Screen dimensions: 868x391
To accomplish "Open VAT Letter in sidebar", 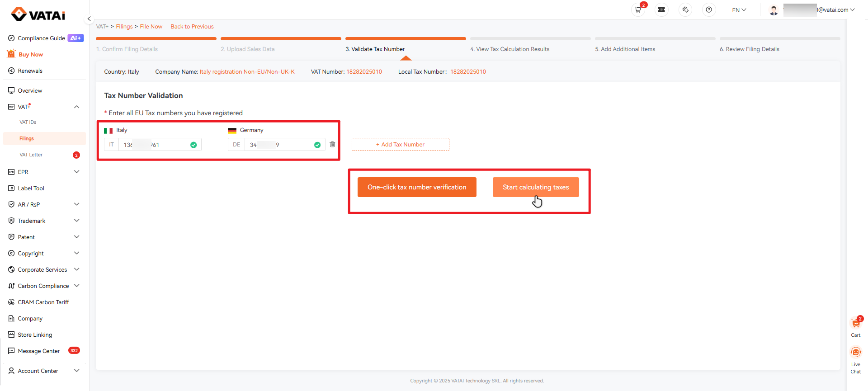I will (x=31, y=155).
